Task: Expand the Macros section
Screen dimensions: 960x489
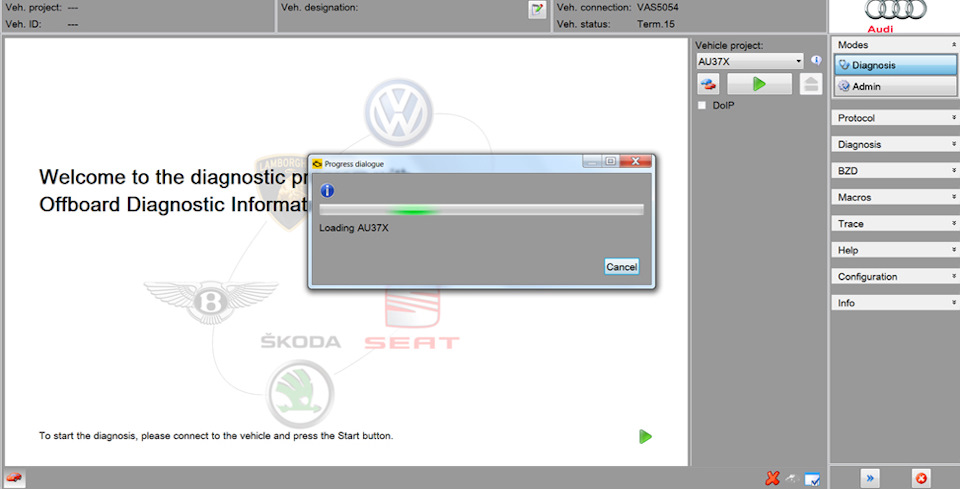Action: point(895,197)
